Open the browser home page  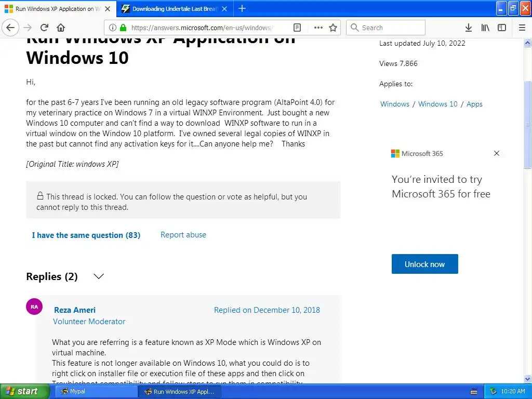(x=61, y=28)
